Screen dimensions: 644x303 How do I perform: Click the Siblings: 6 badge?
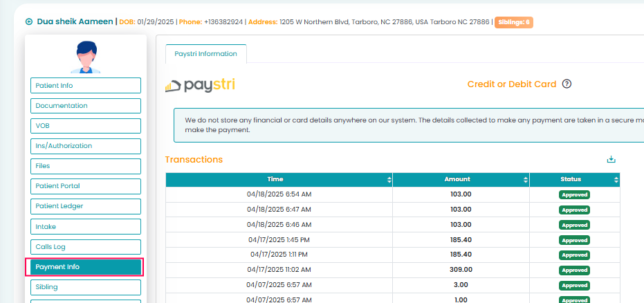click(x=514, y=22)
